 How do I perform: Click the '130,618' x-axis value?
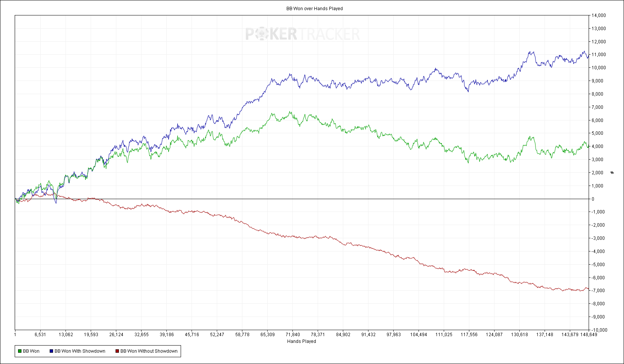tap(519, 335)
